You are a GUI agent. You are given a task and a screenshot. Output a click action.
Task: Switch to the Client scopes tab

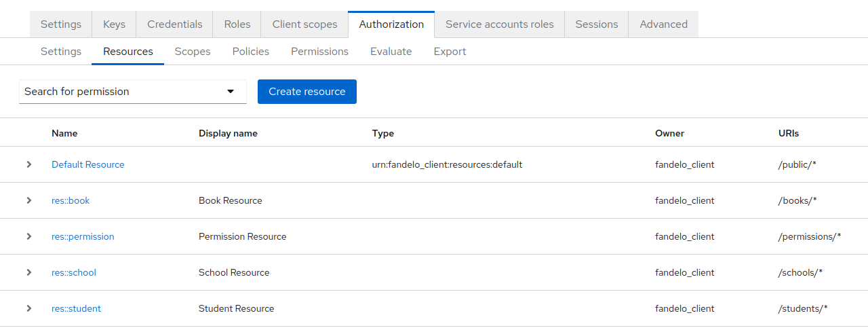click(x=304, y=24)
